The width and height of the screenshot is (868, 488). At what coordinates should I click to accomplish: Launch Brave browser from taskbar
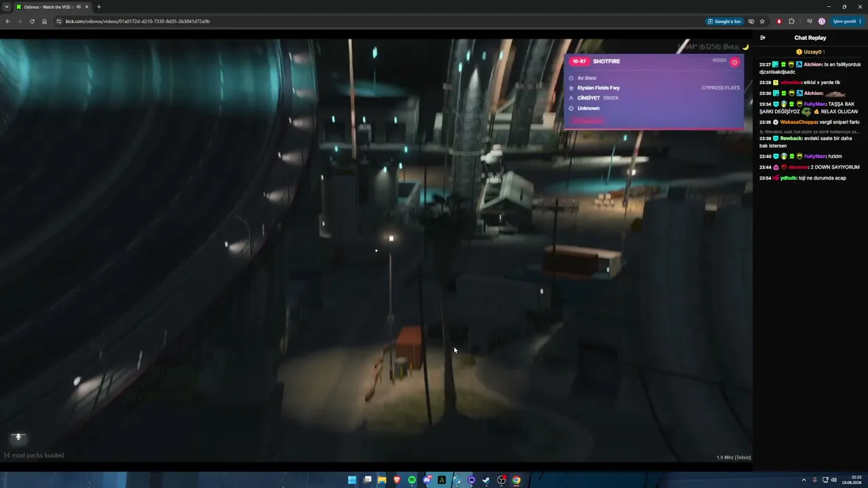[397, 481]
